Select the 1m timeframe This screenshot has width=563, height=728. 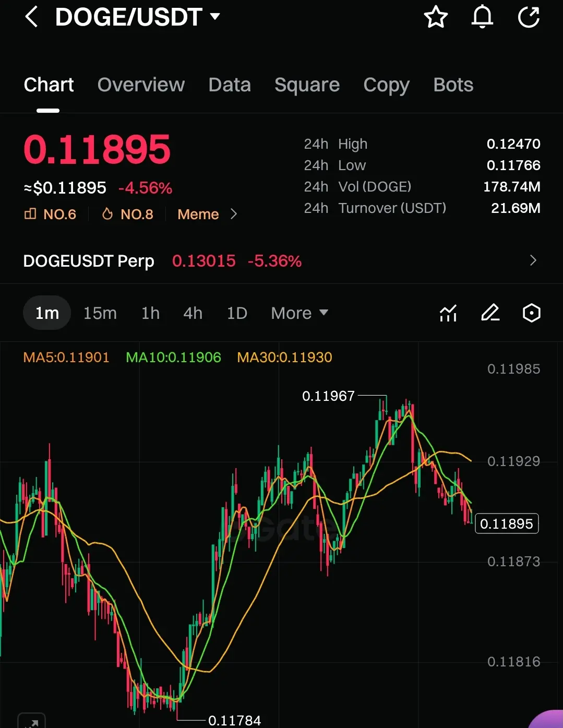tap(47, 313)
